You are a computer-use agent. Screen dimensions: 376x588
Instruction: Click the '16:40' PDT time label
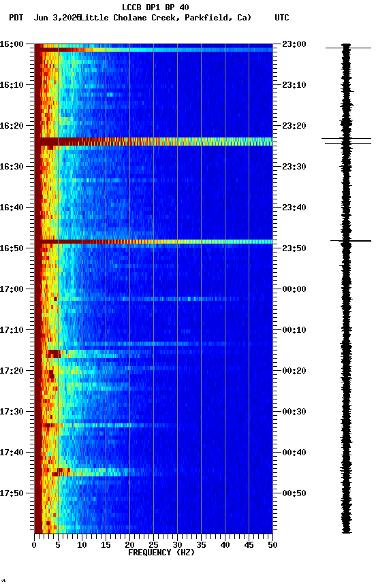point(12,208)
